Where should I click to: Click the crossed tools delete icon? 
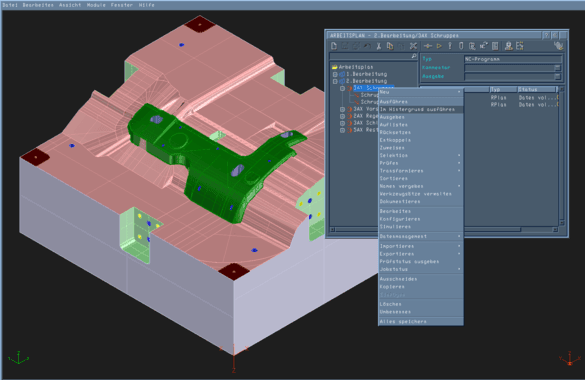click(413, 46)
